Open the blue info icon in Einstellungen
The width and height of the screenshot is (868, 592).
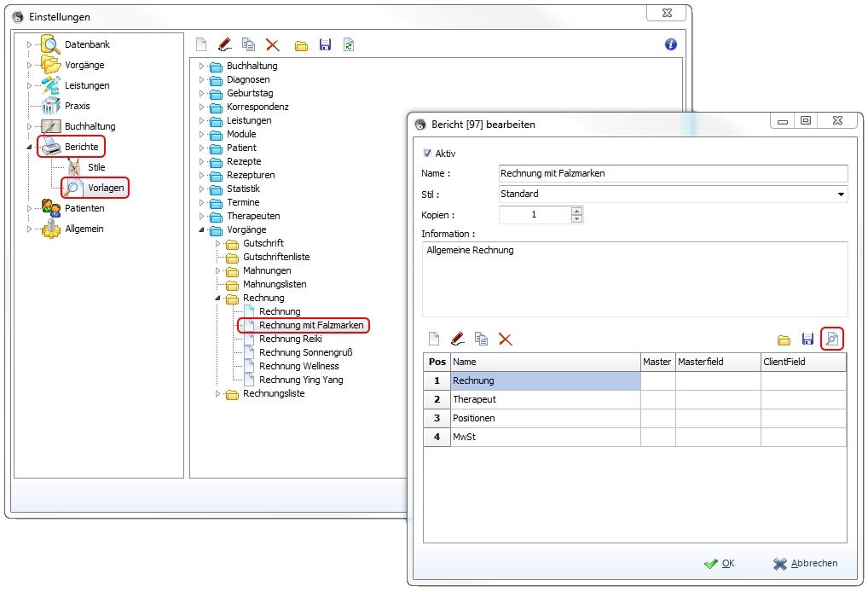click(x=670, y=44)
